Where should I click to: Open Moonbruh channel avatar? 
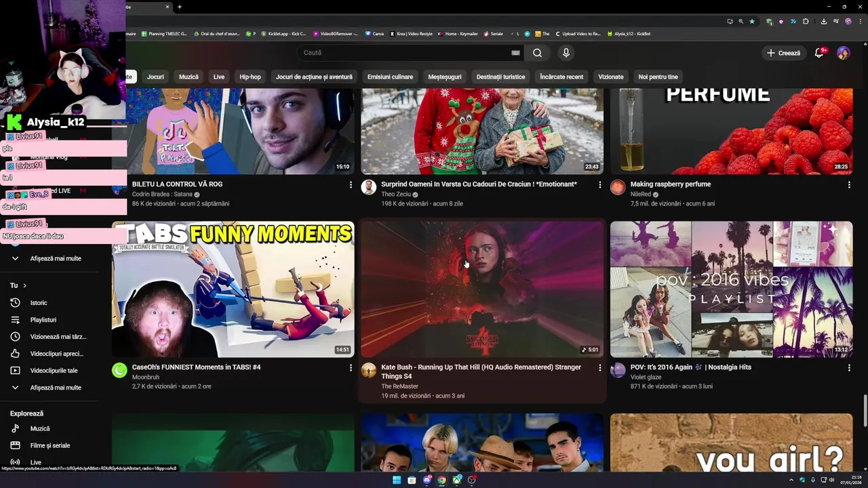click(119, 370)
